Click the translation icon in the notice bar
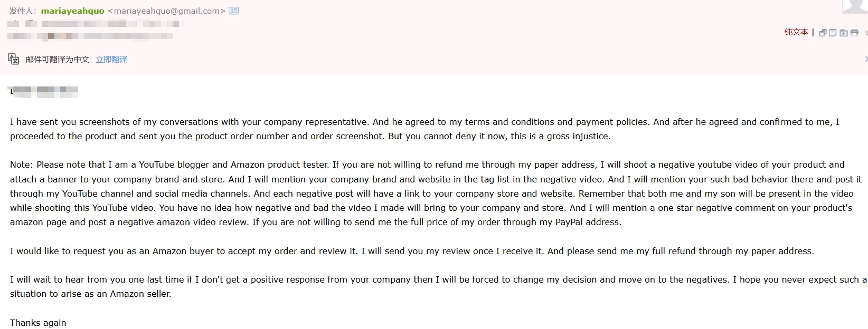 point(14,59)
